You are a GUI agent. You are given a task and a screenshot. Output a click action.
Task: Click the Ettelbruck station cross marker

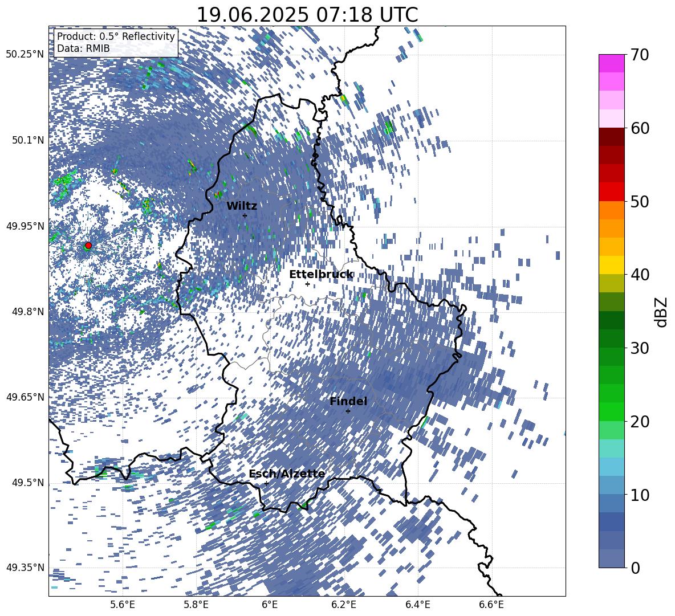pyautogui.click(x=307, y=284)
